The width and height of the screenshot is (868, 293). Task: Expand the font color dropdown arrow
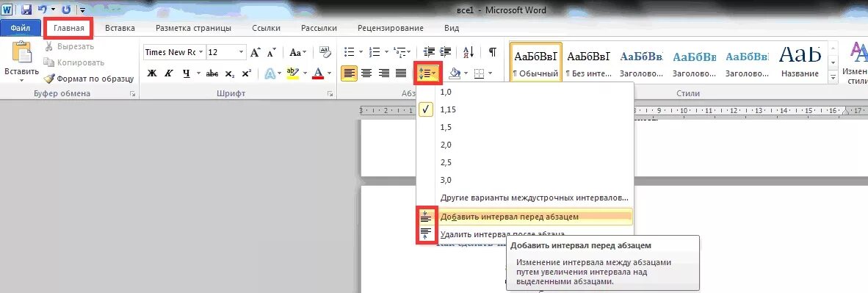coord(330,73)
